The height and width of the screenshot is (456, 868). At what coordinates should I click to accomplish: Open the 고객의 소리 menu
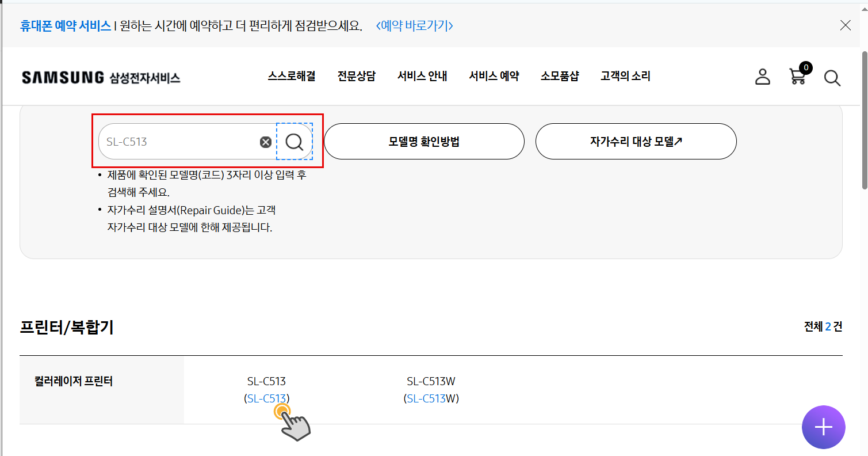[x=626, y=76]
